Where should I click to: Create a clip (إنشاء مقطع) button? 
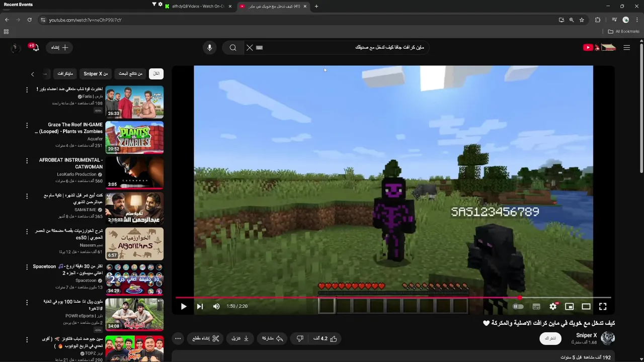point(206,338)
